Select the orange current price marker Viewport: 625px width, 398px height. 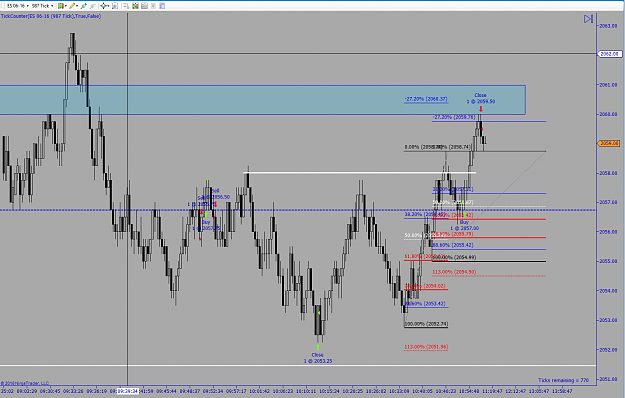coord(608,143)
